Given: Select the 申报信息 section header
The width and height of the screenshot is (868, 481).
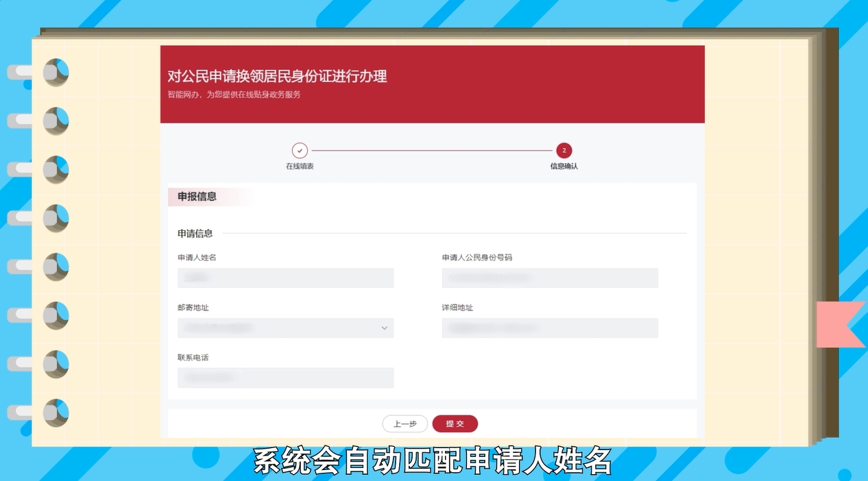Looking at the screenshot, I should 199,197.
